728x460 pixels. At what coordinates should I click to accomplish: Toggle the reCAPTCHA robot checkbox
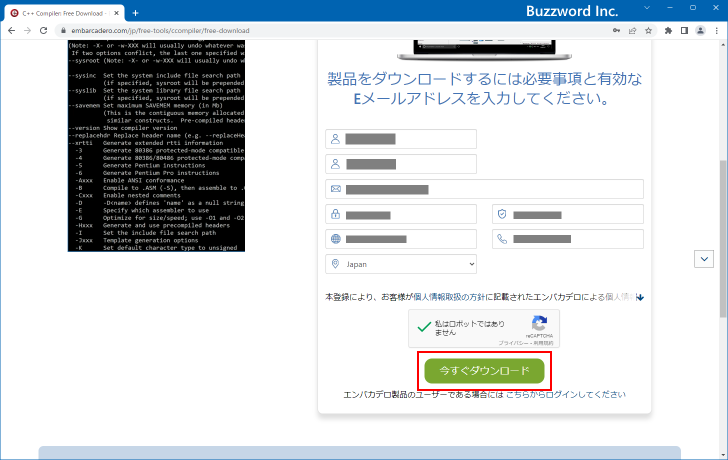[424, 327]
